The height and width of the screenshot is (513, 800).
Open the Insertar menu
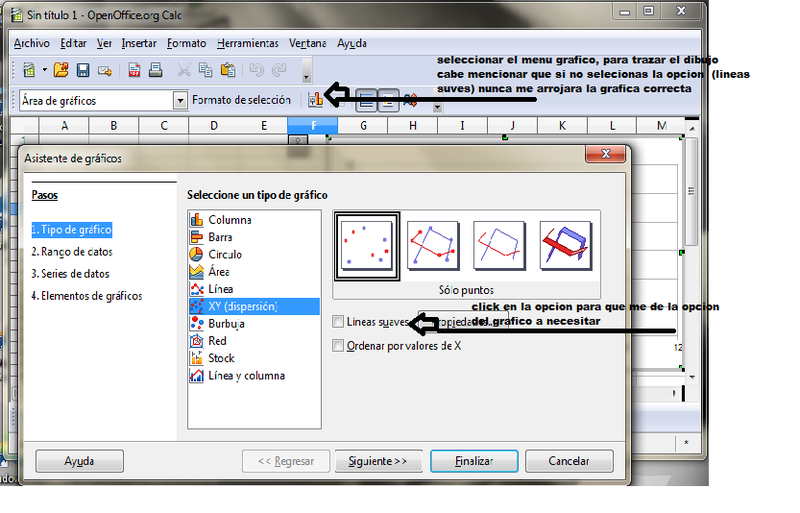click(x=138, y=44)
